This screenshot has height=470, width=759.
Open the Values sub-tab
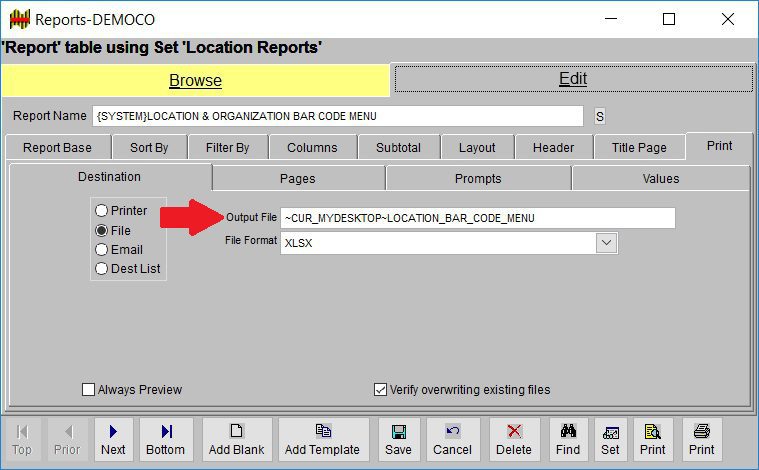(x=661, y=179)
